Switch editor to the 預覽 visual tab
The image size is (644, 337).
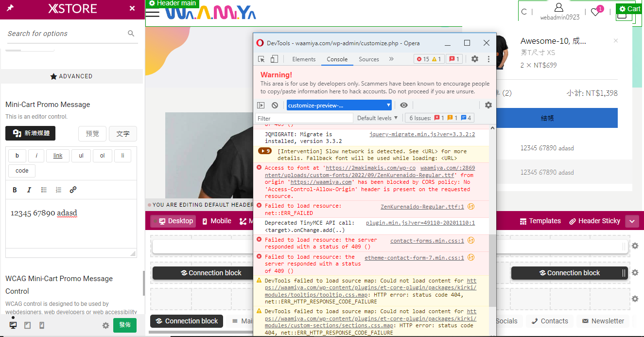(x=92, y=134)
